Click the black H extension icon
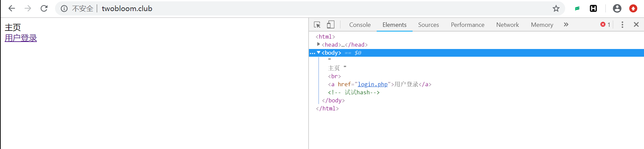Viewport: 644px width, 149px height. pos(593,8)
